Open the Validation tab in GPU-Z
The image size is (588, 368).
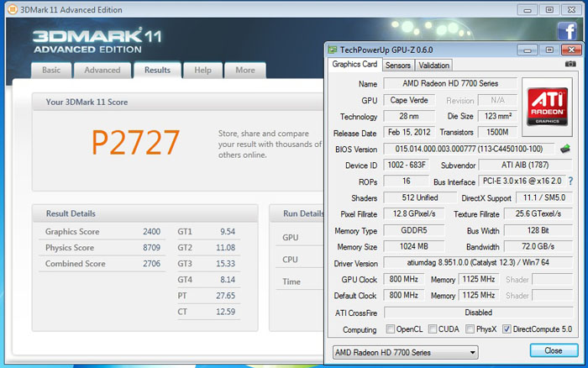click(x=434, y=66)
